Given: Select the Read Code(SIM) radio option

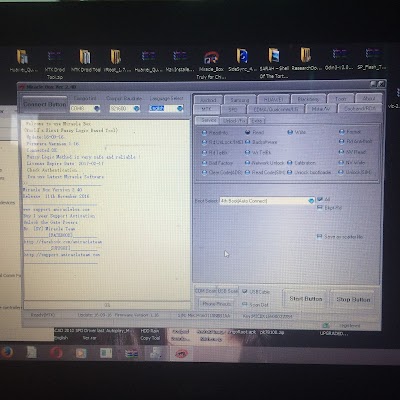Looking at the screenshot, I should [265, 172].
